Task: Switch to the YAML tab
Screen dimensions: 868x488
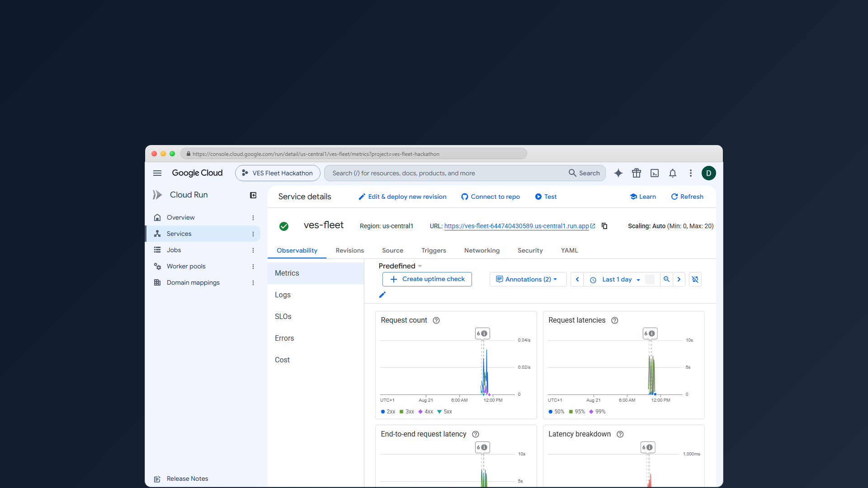Action: click(570, 250)
